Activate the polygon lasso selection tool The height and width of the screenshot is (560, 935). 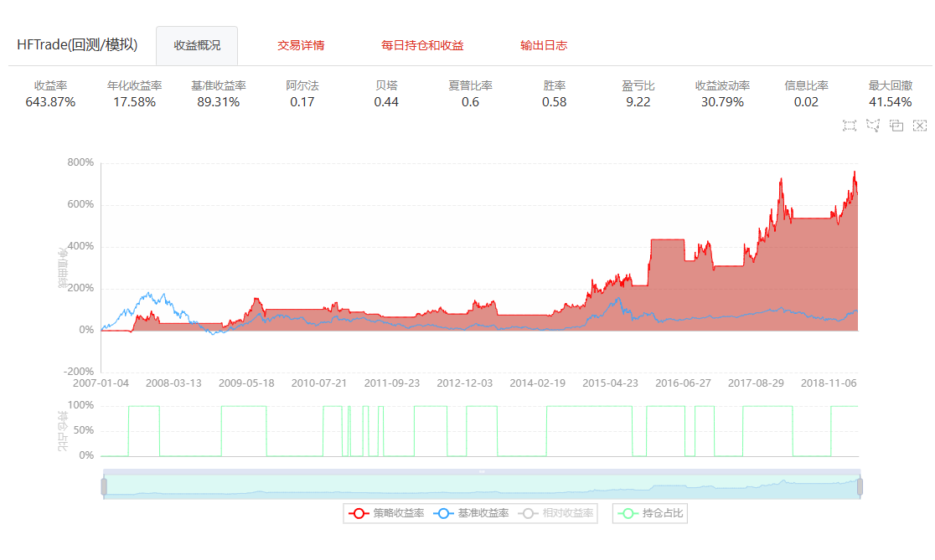(x=873, y=126)
